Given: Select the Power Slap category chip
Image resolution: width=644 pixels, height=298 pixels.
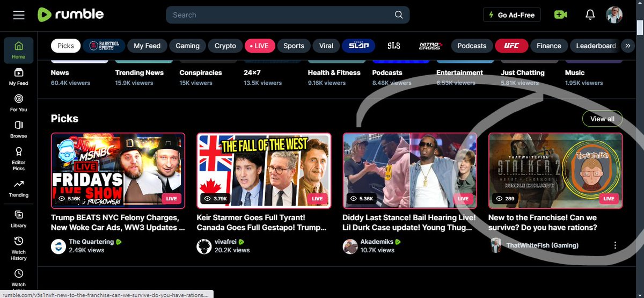Looking at the screenshot, I should click(x=358, y=46).
